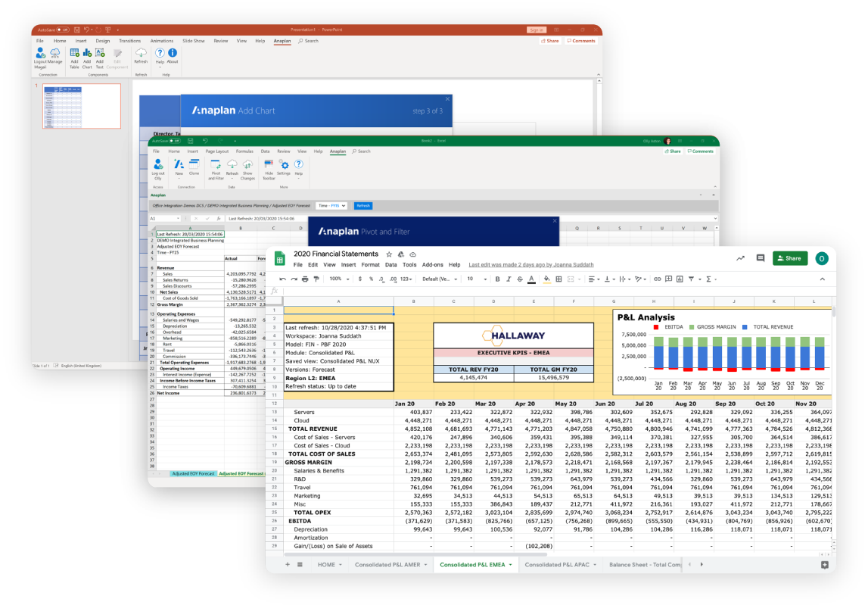
Task: Open Transitions tab in PowerPoint ribbon
Action: [129, 41]
